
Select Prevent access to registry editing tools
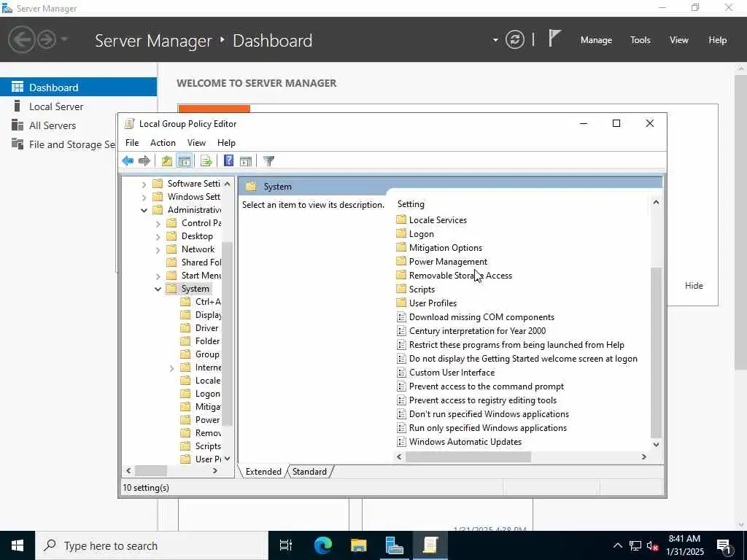pos(483,400)
